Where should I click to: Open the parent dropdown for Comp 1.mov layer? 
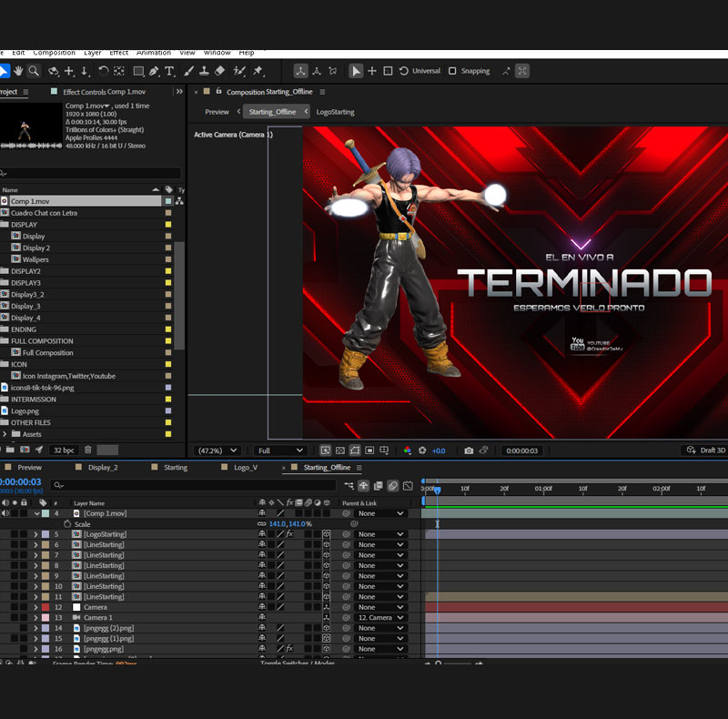(380, 513)
